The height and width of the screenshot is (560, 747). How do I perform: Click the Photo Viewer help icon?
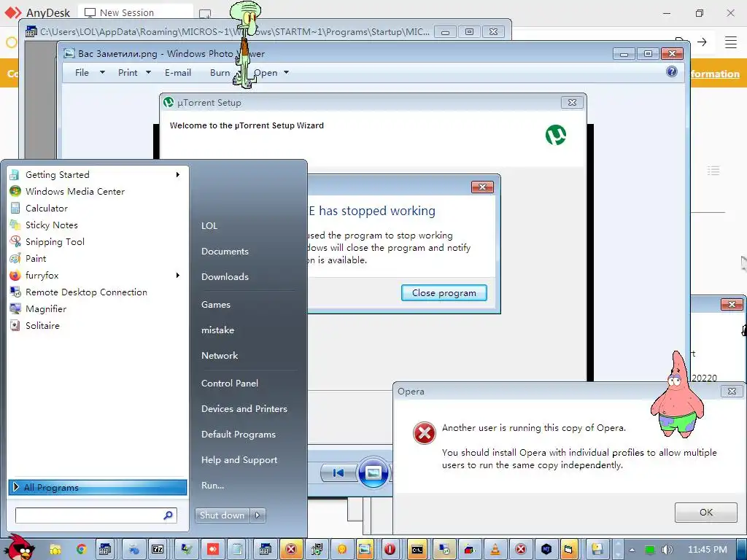[x=672, y=72]
